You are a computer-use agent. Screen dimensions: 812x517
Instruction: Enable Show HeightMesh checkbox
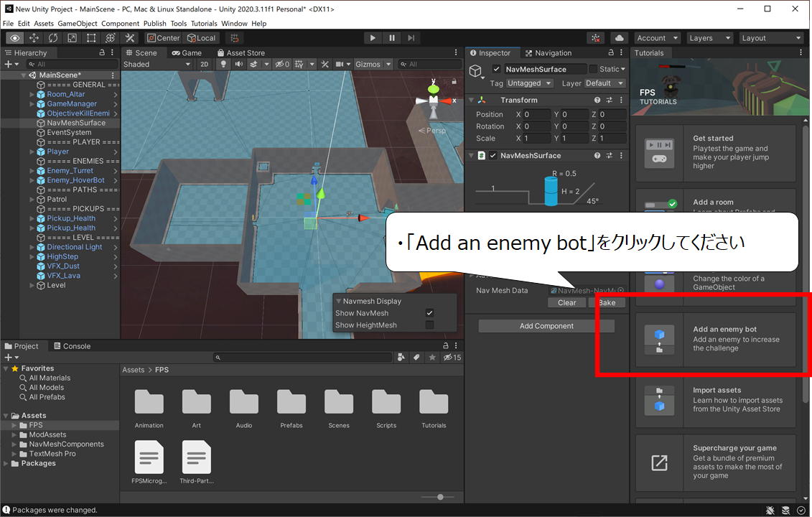click(429, 325)
